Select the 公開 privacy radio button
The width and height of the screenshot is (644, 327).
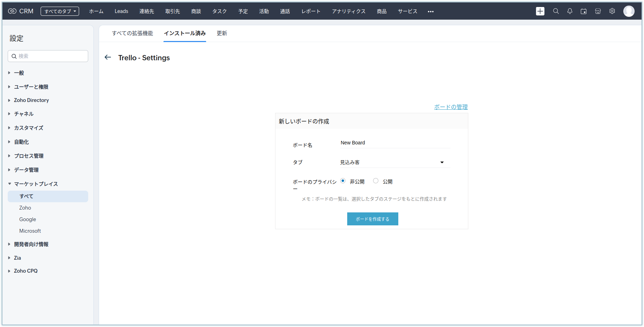376,181
